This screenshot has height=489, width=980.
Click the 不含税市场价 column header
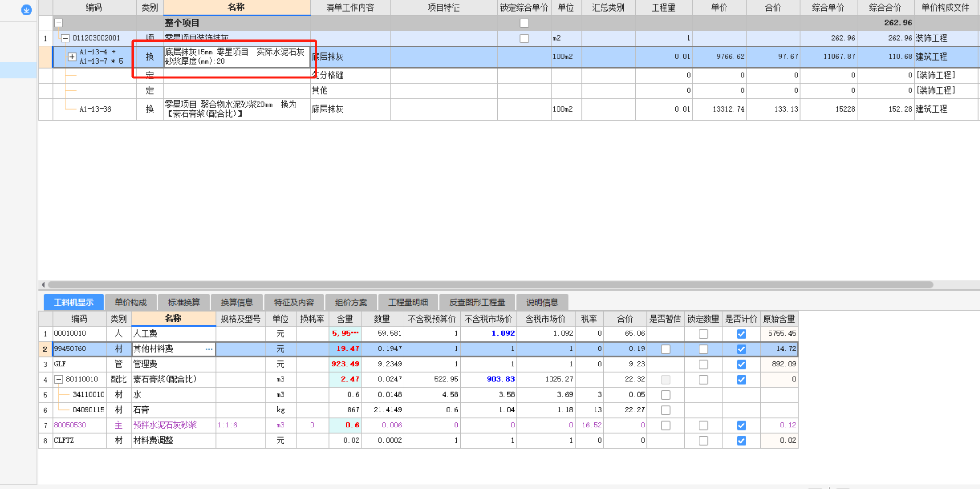point(488,319)
